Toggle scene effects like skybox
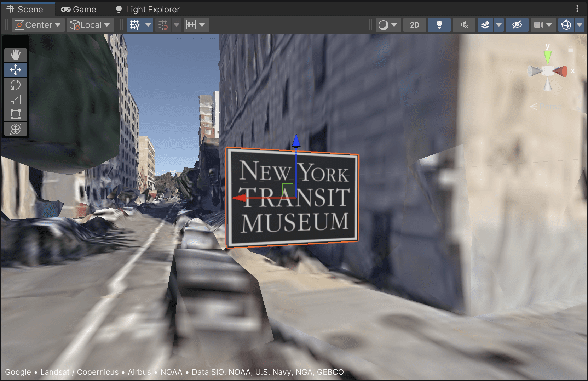The height and width of the screenshot is (381, 588). (x=485, y=25)
